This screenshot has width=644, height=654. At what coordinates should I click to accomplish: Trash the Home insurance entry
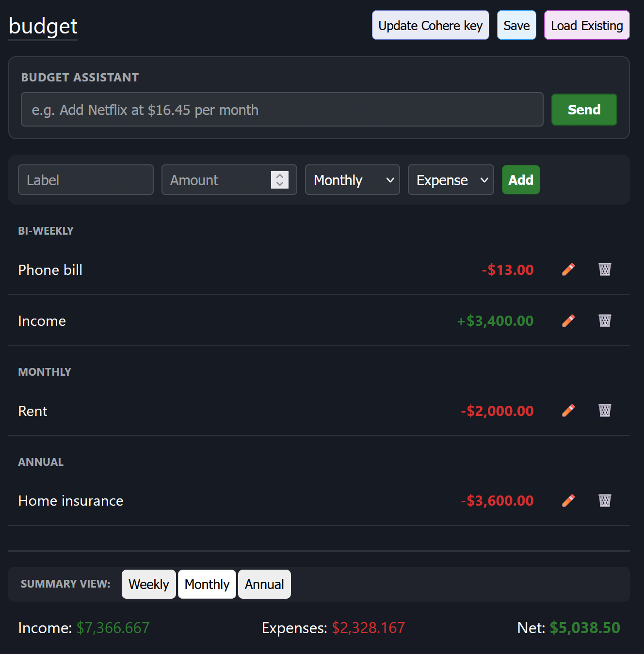605,501
